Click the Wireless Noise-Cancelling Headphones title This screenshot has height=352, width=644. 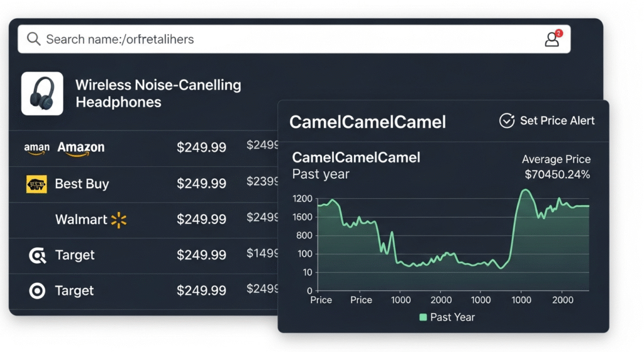(158, 93)
